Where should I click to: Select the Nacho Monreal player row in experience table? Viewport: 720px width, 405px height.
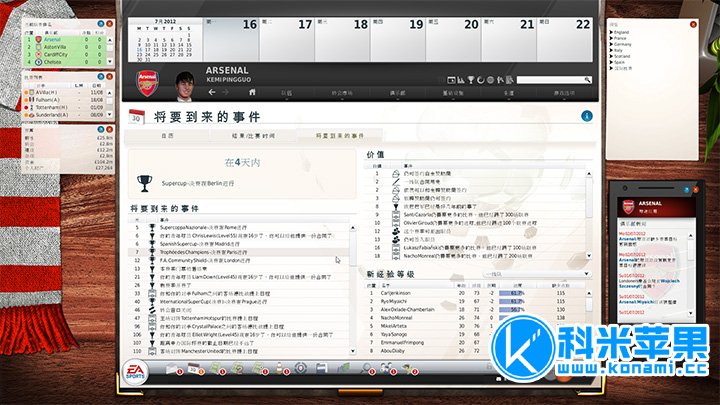pos(475,318)
